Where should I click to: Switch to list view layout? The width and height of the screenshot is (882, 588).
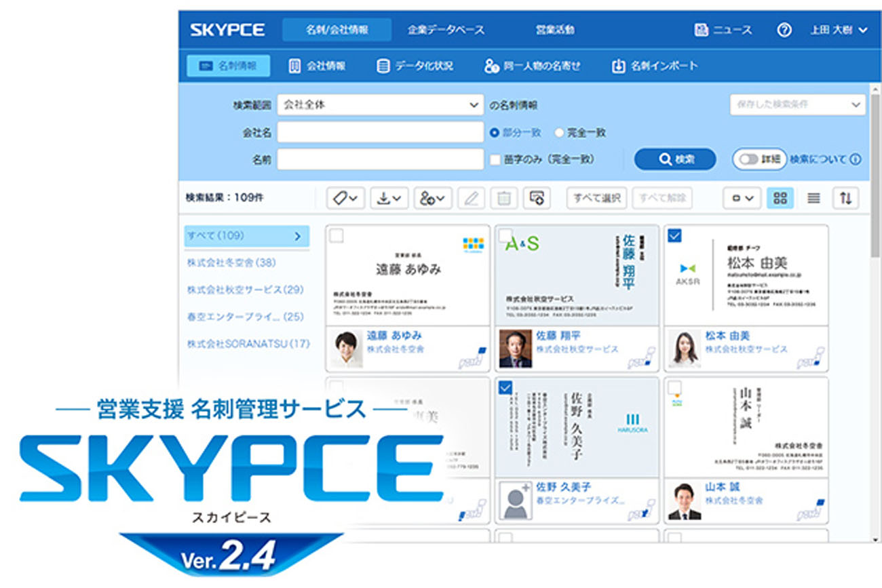813,197
